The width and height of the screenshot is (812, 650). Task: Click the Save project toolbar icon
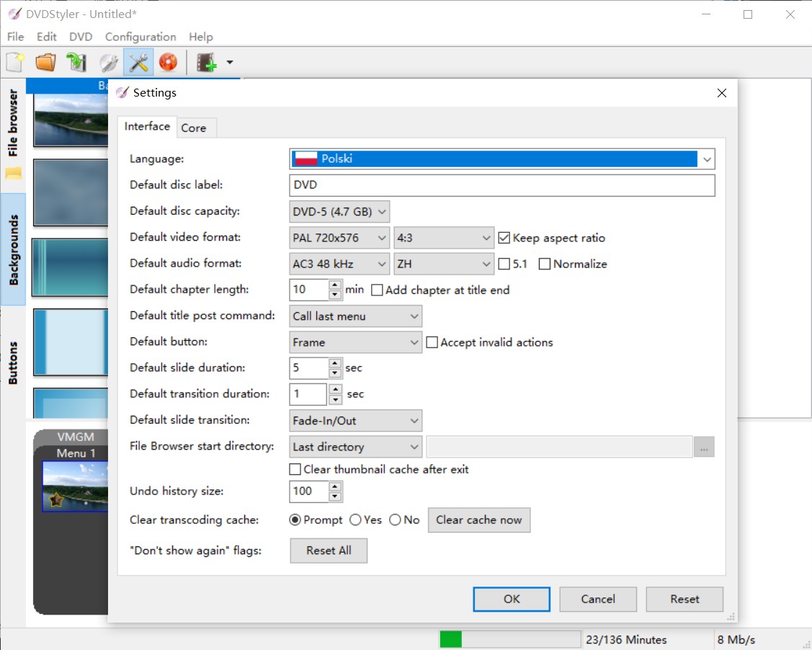click(76, 63)
